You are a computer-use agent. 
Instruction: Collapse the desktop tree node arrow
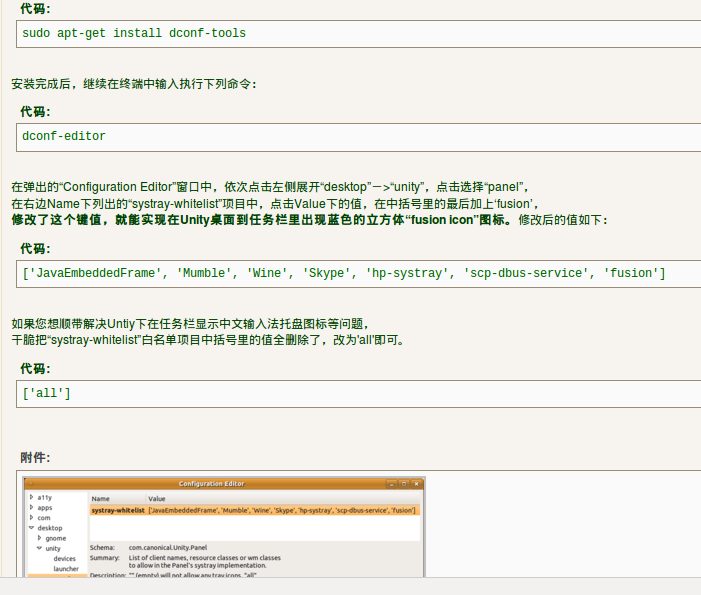pos(31,528)
